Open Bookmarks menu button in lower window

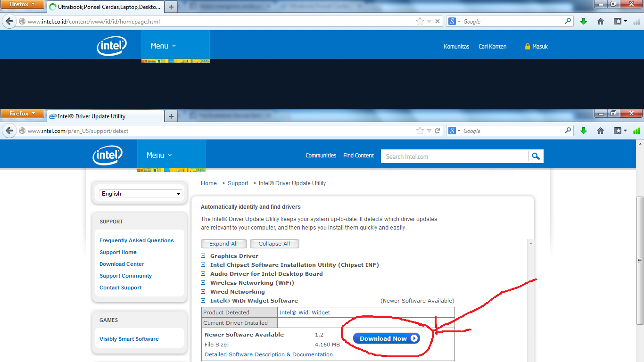[620, 131]
